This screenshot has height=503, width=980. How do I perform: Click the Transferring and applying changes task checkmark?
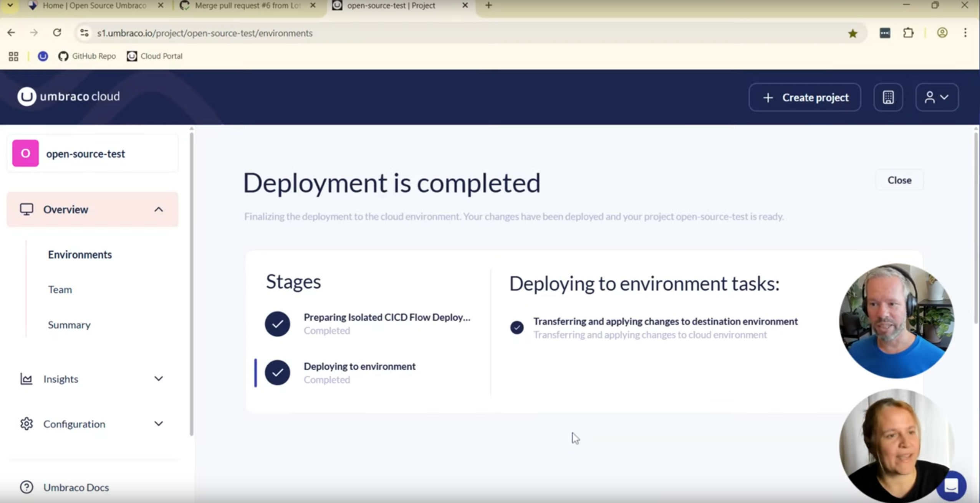516,328
